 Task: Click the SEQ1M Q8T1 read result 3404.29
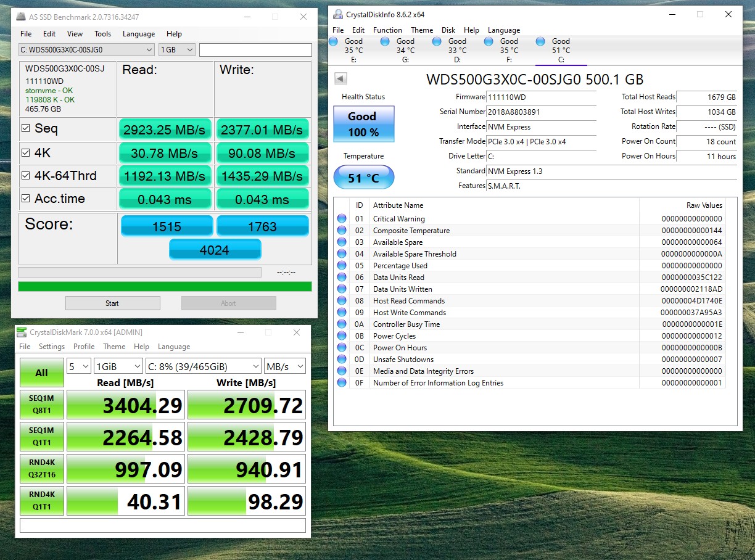point(126,405)
